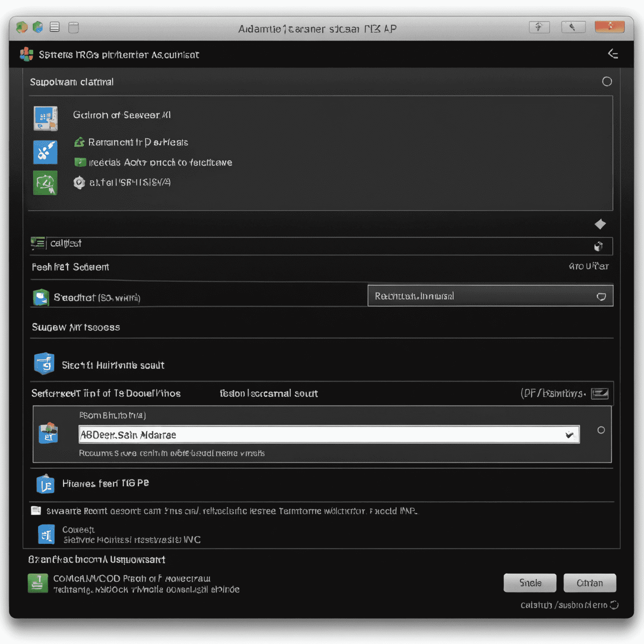Expand the 'ABDeer.Sain Aldarrae' combo box arrow

(x=569, y=435)
